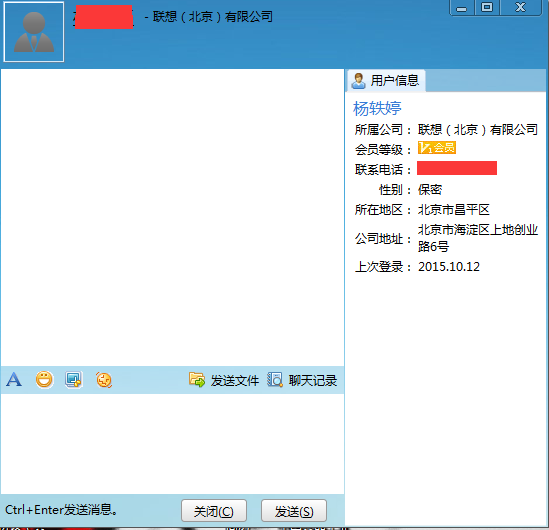Click the user info person icon
The image size is (549, 530).
point(359,81)
